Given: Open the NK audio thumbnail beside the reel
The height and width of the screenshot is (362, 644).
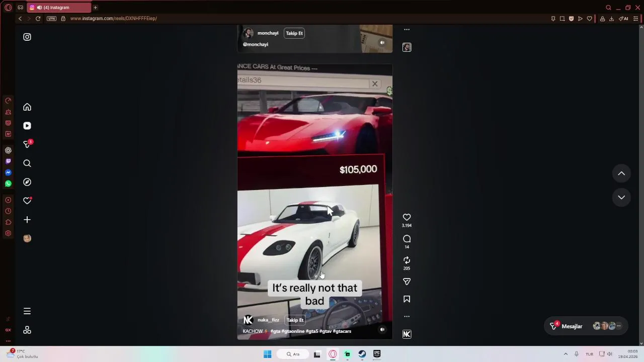Looking at the screenshot, I should 407,334.
